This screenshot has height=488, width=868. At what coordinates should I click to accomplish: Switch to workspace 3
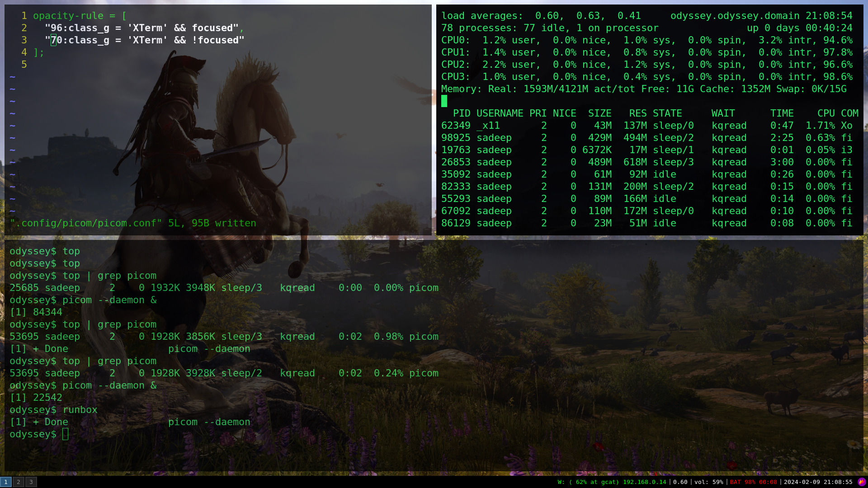[x=31, y=482]
